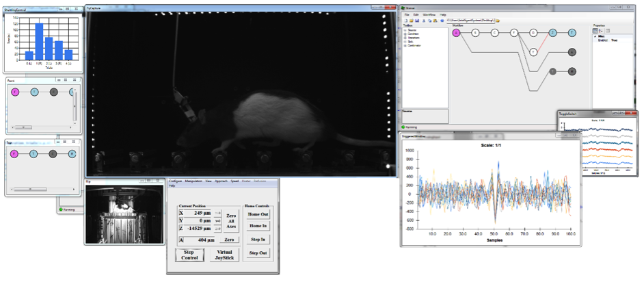Select the magenta node in the Front window
Screen dimensions: 644x282
tap(14, 92)
